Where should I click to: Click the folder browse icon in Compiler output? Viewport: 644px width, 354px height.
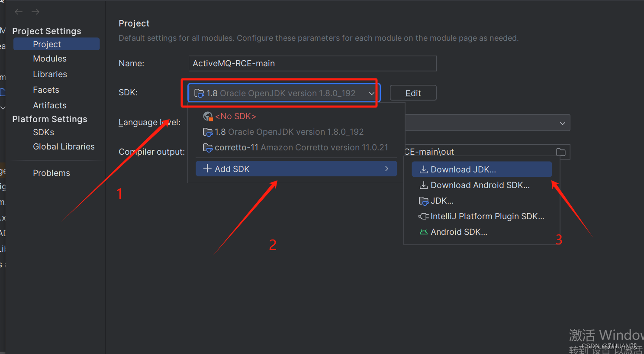pos(561,152)
